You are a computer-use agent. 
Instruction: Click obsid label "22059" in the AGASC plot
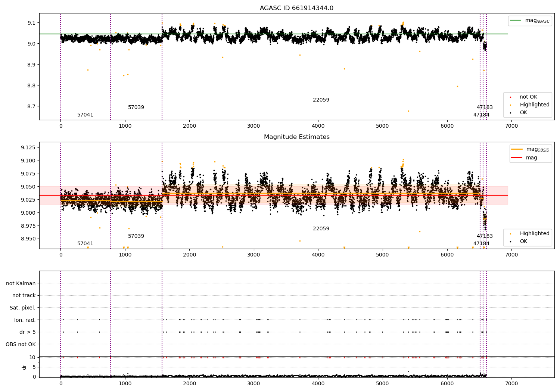coord(321,100)
